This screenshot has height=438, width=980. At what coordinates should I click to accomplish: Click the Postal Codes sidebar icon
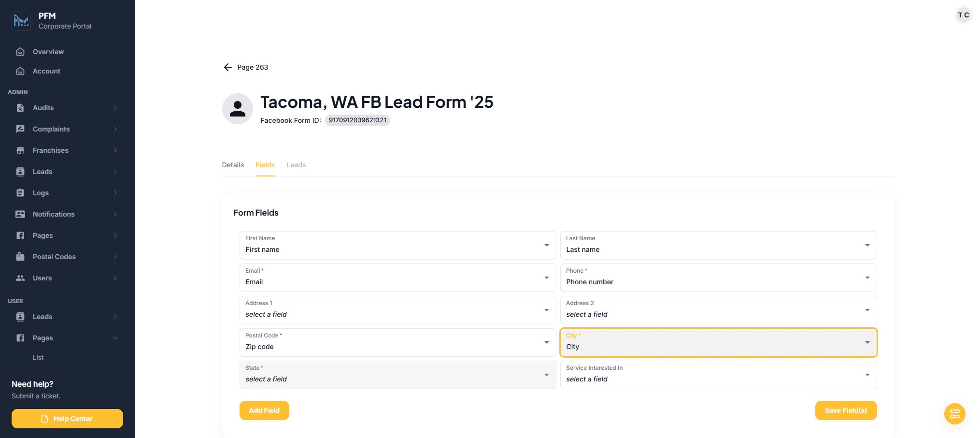click(20, 257)
